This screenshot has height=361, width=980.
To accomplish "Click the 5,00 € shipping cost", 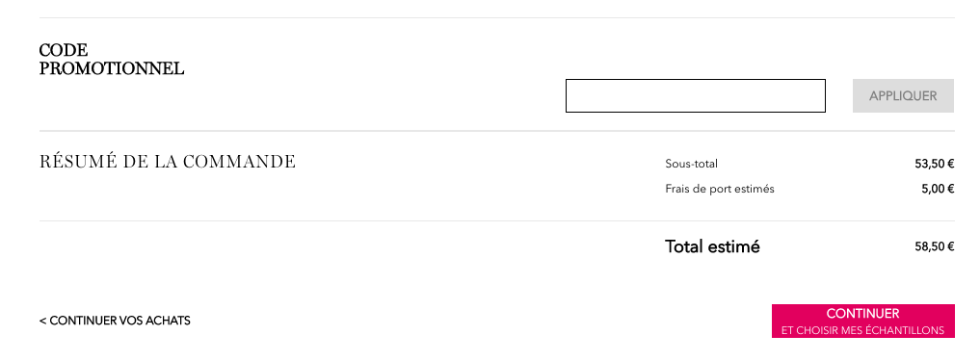I will coord(938,189).
